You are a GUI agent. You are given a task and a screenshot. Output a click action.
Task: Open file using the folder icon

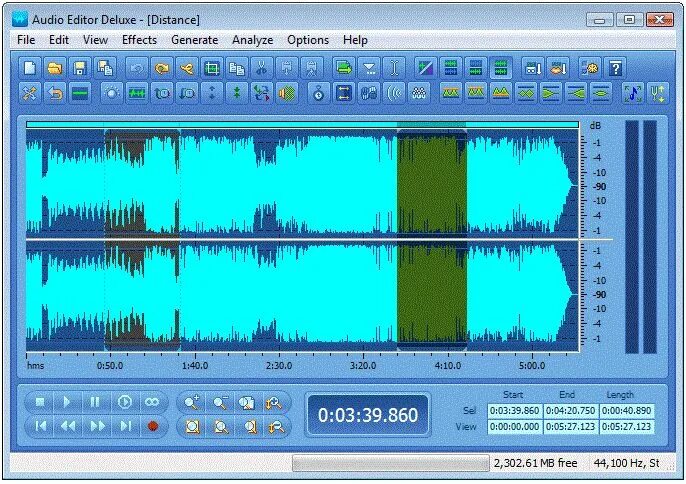[x=55, y=68]
